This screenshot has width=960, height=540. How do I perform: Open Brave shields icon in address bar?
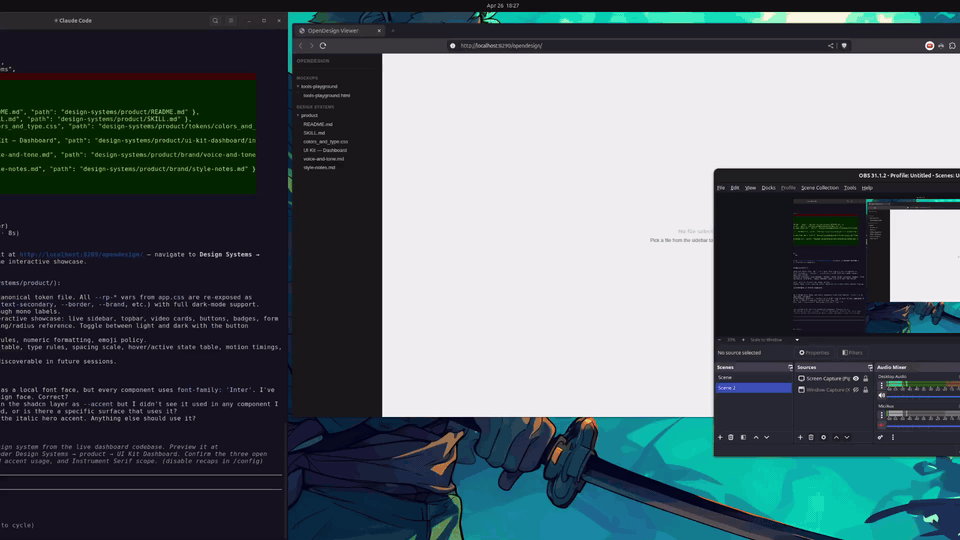844,45
